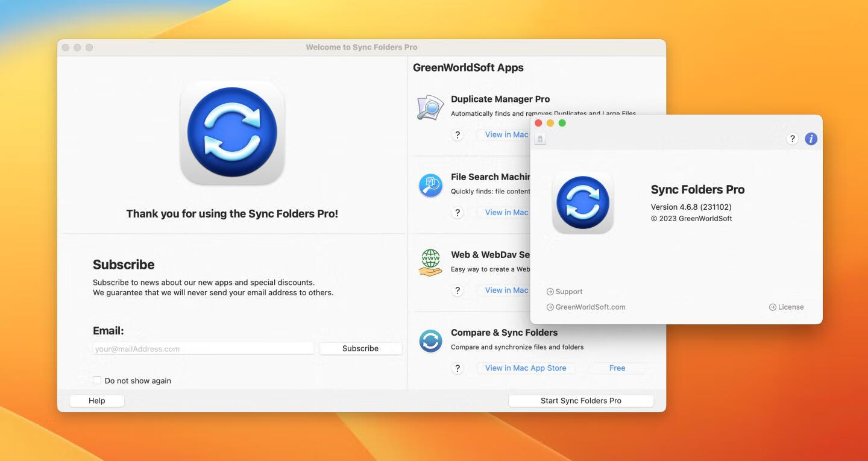The width and height of the screenshot is (868, 461).
Task: Click View in Mac App Store for Web & WebDav Server
Action: pyautogui.click(x=504, y=290)
